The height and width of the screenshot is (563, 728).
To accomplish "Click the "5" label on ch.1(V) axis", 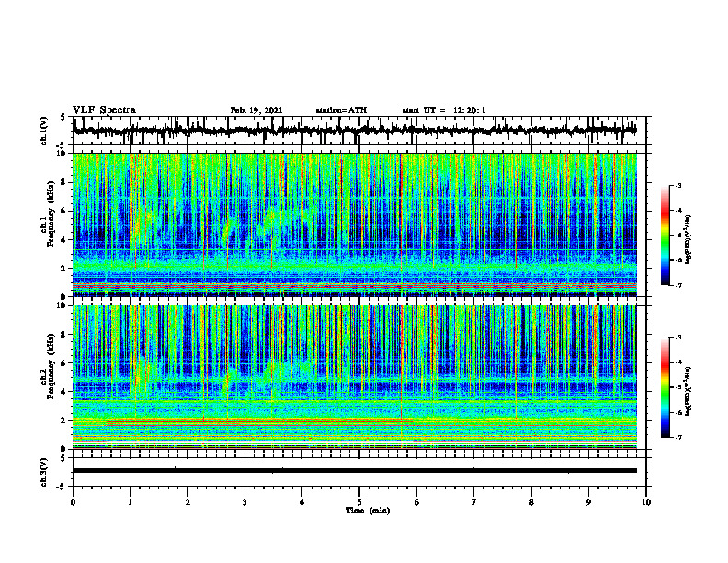I will coord(63,118).
